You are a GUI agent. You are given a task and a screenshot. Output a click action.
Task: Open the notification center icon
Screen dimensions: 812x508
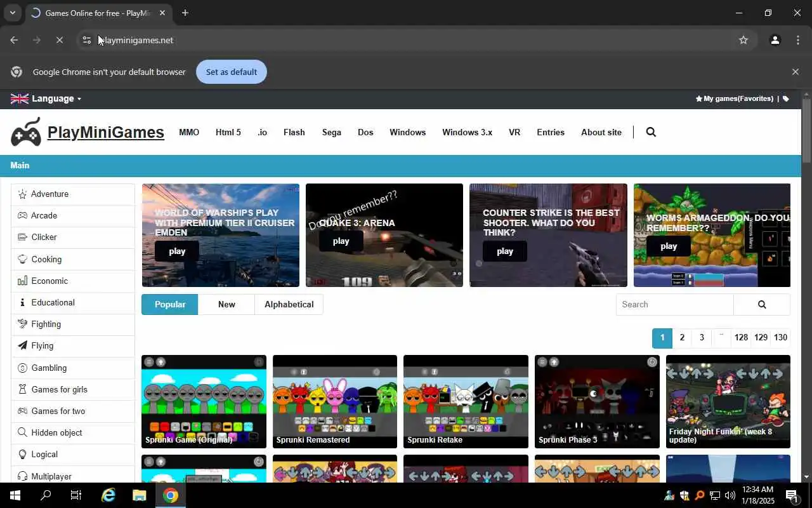pyautogui.click(x=792, y=495)
